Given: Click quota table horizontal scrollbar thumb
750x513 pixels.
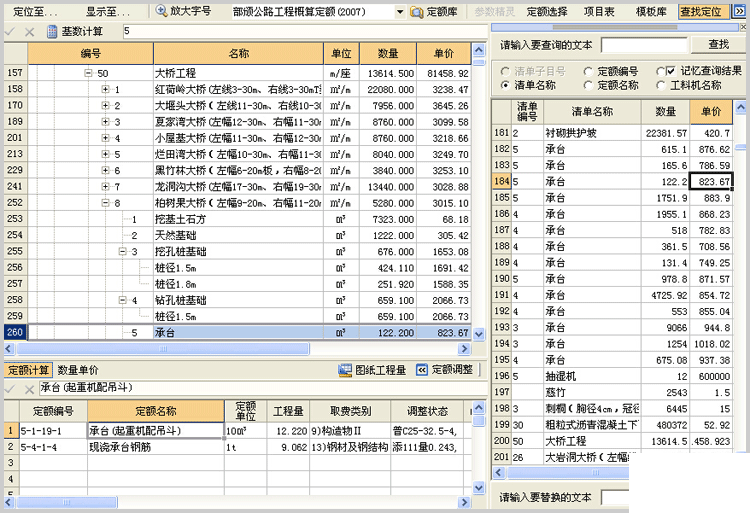Looking at the screenshot, I should 66,502.
